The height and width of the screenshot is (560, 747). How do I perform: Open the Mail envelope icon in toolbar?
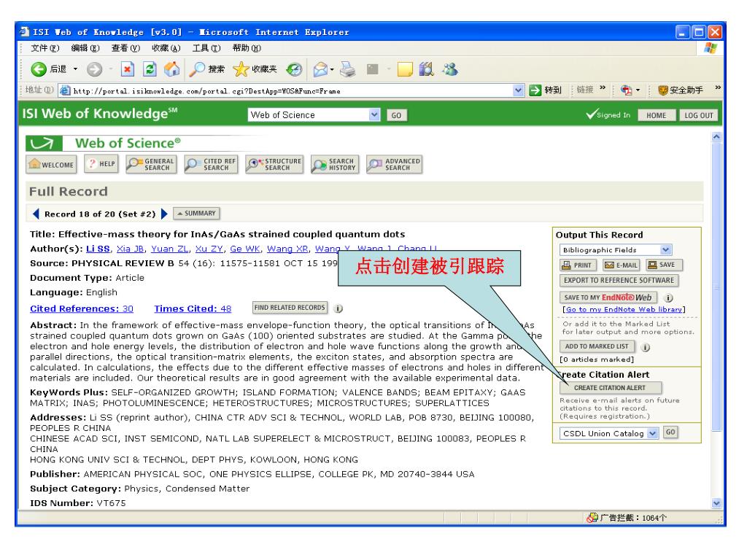[320, 69]
